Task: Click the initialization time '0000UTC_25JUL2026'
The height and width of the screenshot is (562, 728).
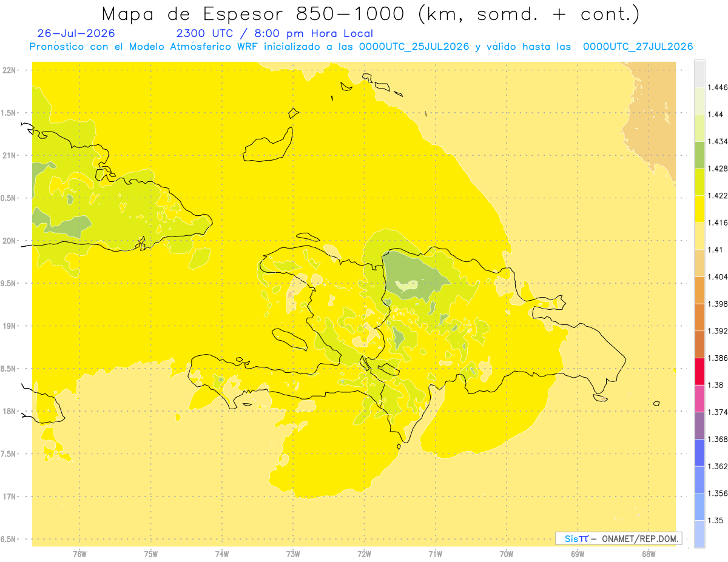Action: tap(414, 47)
